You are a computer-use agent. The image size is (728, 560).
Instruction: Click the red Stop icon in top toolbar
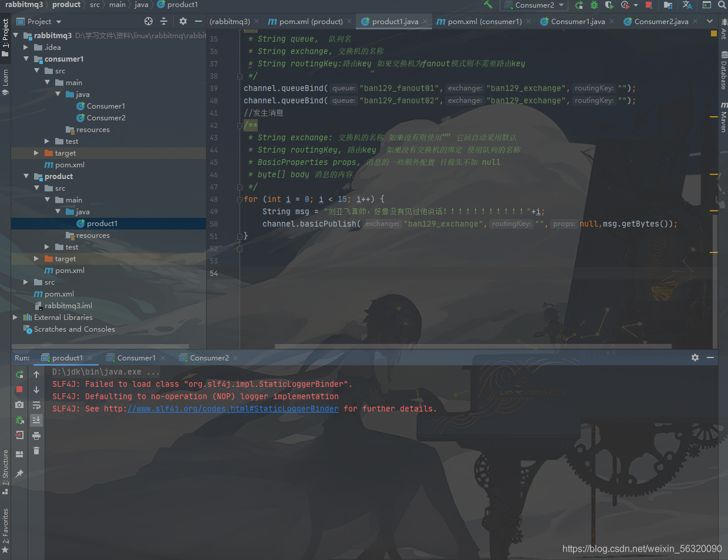click(649, 5)
